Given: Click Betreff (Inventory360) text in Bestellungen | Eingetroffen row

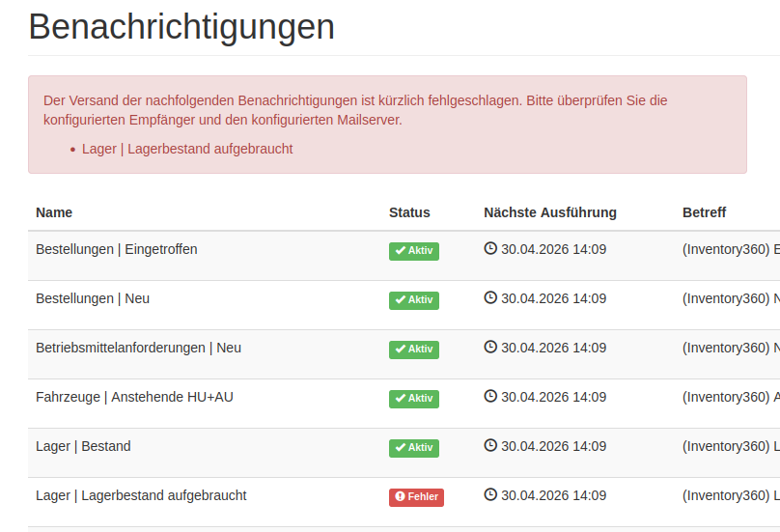Looking at the screenshot, I should (731, 249).
